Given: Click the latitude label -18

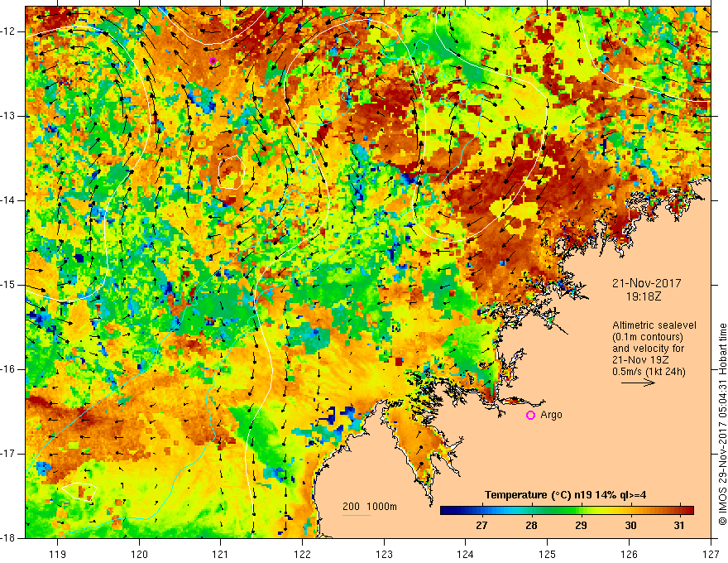Looking at the screenshot, I should (x=9, y=538).
